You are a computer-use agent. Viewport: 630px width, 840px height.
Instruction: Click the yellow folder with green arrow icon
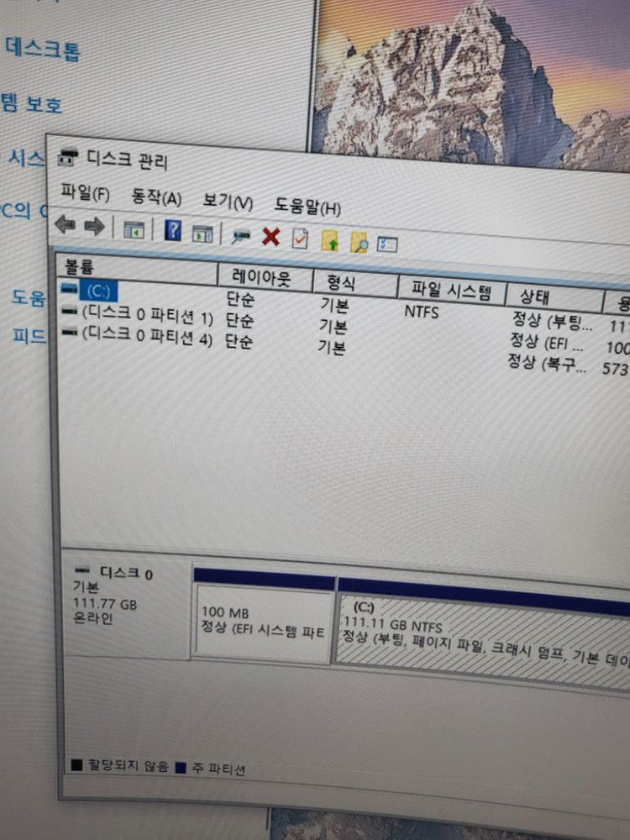[x=329, y=241]
